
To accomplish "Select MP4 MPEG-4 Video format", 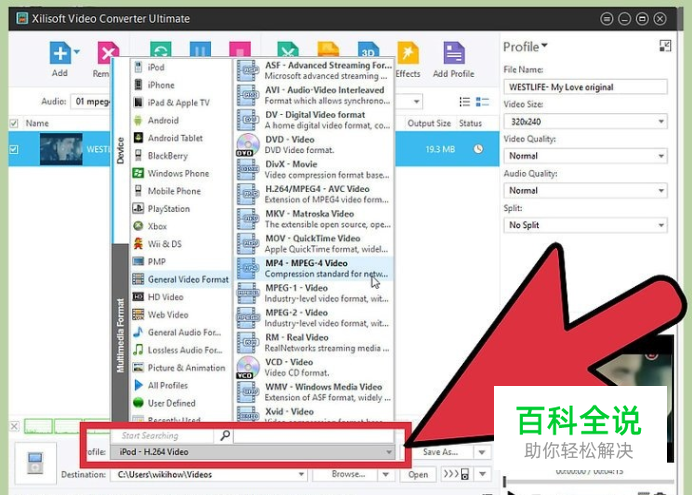I will [x=314, y=268].
